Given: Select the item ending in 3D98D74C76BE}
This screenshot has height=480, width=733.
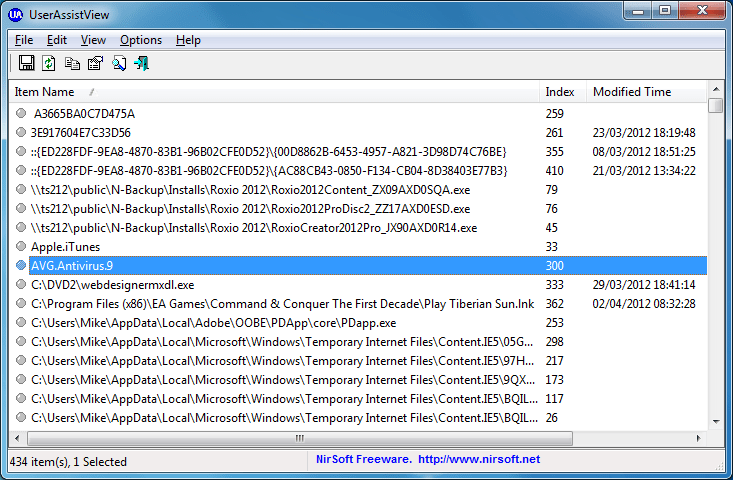Looking at the screenshot, I should tap(358, 152).
